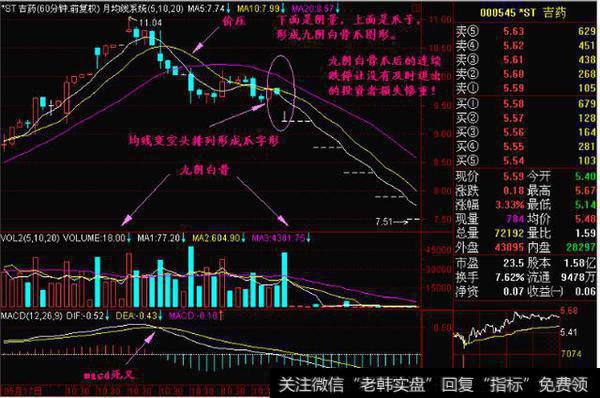Select the 买③ bid row at 5.56

(526, 132)
